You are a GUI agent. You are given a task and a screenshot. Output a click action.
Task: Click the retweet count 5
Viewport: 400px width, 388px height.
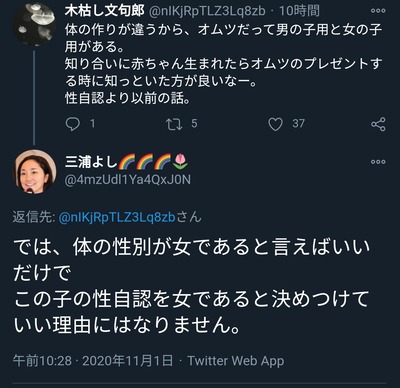[x=194, y=124]
